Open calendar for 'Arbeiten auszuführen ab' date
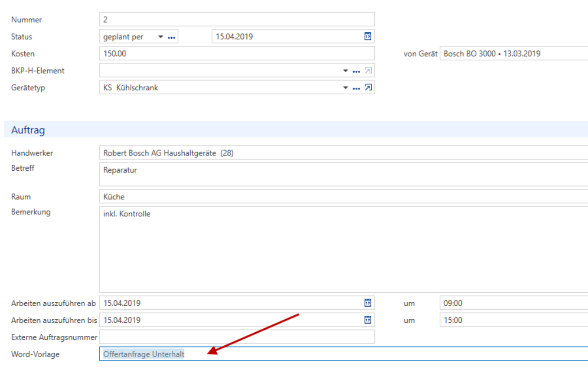 point(368,303)
